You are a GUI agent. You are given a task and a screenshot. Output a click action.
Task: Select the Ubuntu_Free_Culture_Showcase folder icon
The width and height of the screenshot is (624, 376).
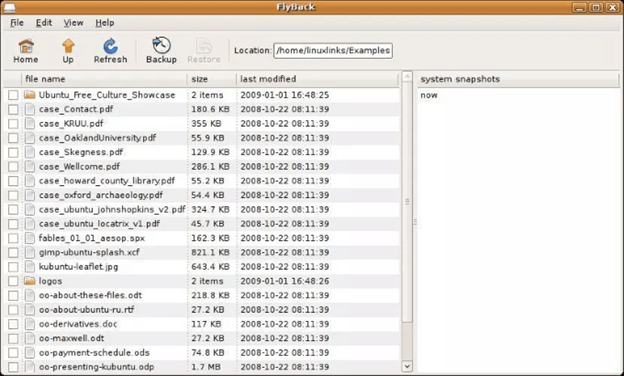[x=29, y=95]
